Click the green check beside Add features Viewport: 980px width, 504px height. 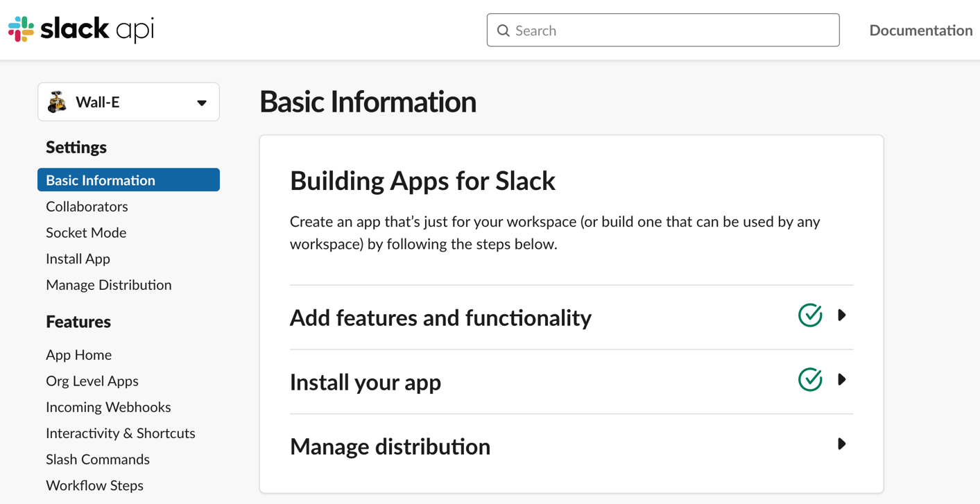pyautogui.click(x=810, y=315)
